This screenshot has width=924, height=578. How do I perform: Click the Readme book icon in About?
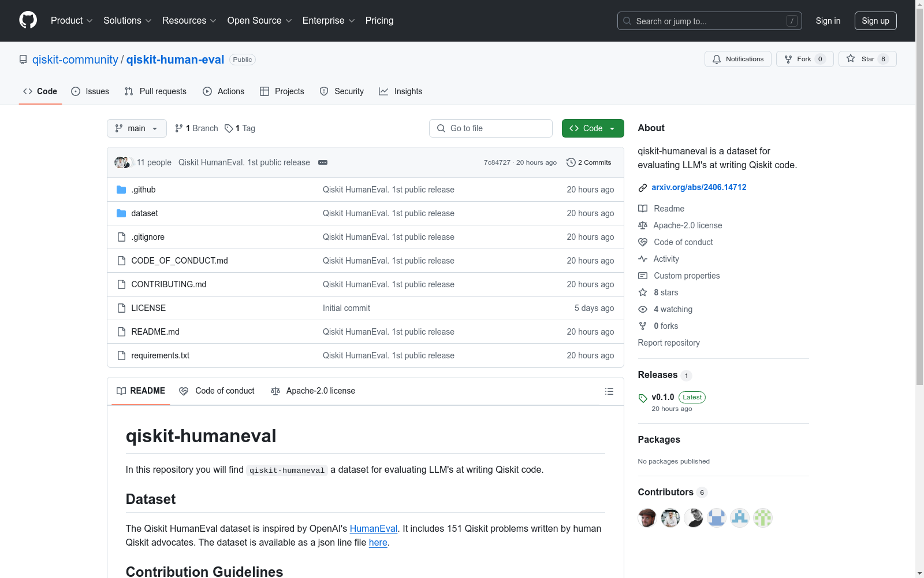pos(643,209)
